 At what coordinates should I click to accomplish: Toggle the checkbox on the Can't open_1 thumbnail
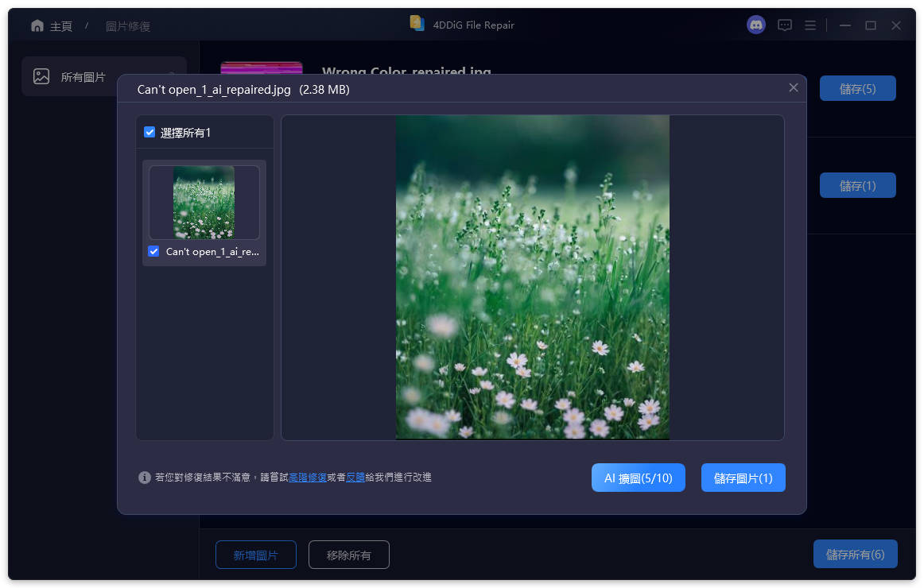pos(153,251)
